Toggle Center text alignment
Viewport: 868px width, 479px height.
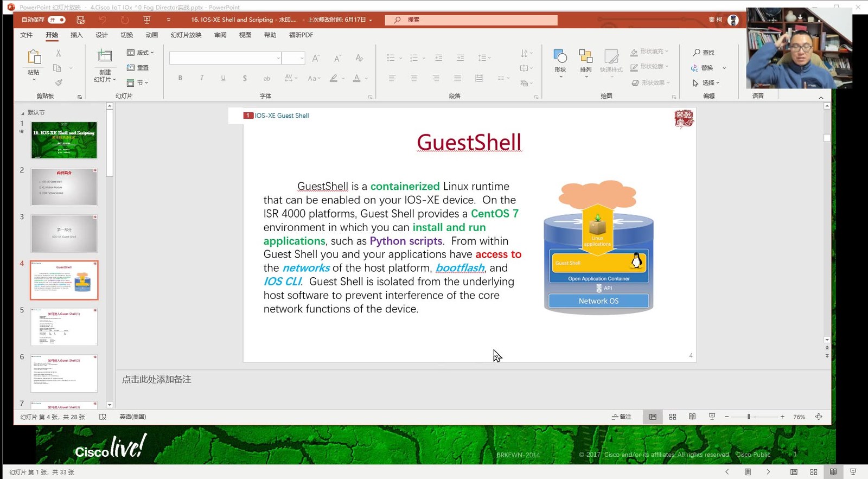pos(414,78)
